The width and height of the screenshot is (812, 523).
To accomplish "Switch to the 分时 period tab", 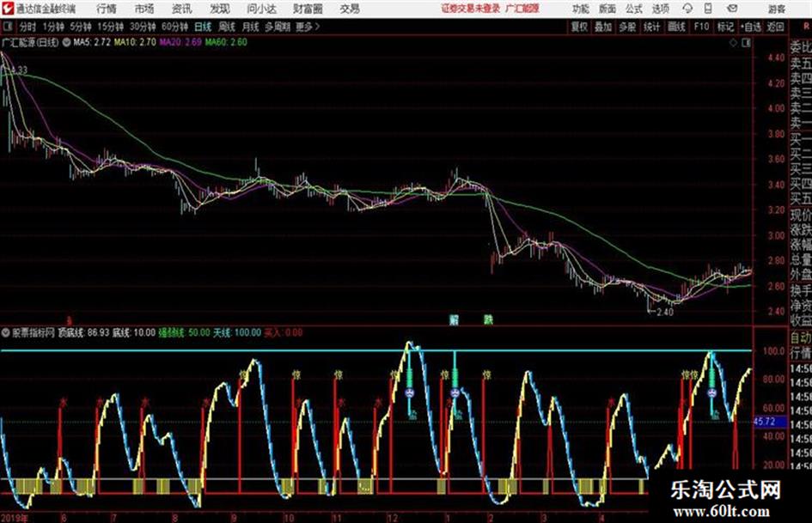I will 27,27.
